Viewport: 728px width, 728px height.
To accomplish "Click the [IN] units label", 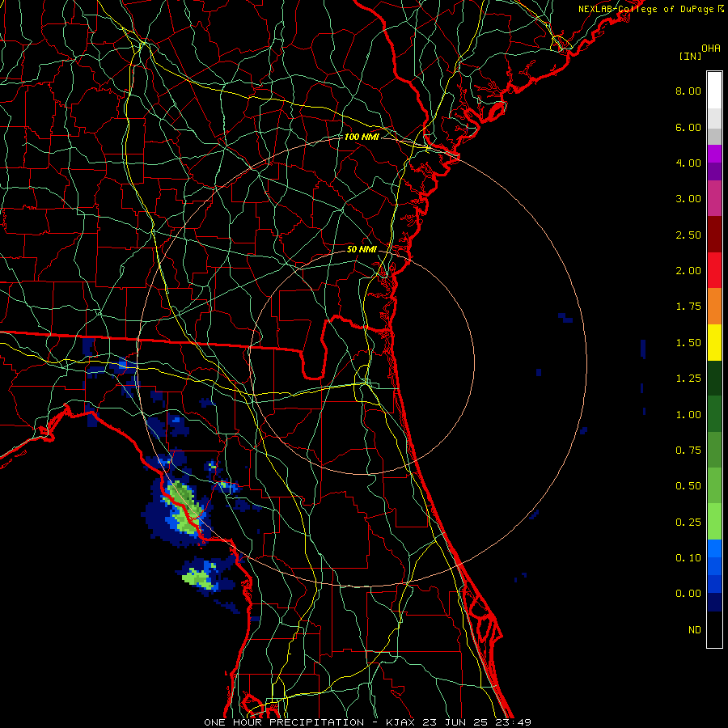I will 690,56.
